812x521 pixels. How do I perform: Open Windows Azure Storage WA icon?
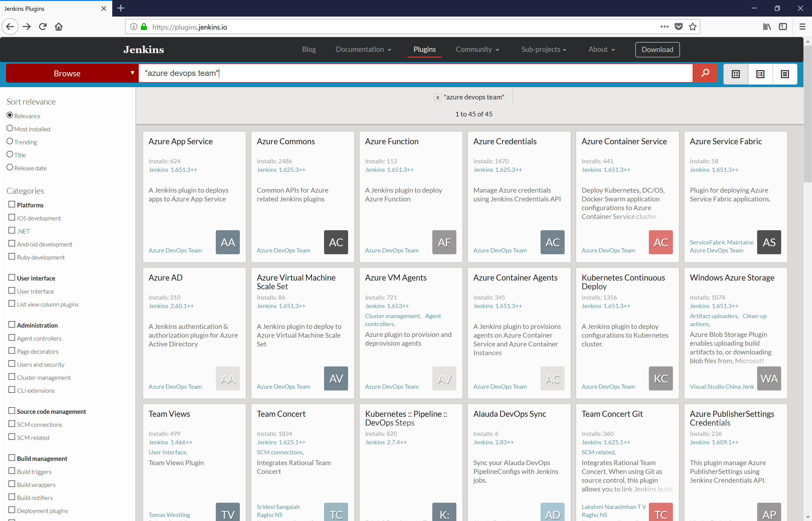click(769, 378)
